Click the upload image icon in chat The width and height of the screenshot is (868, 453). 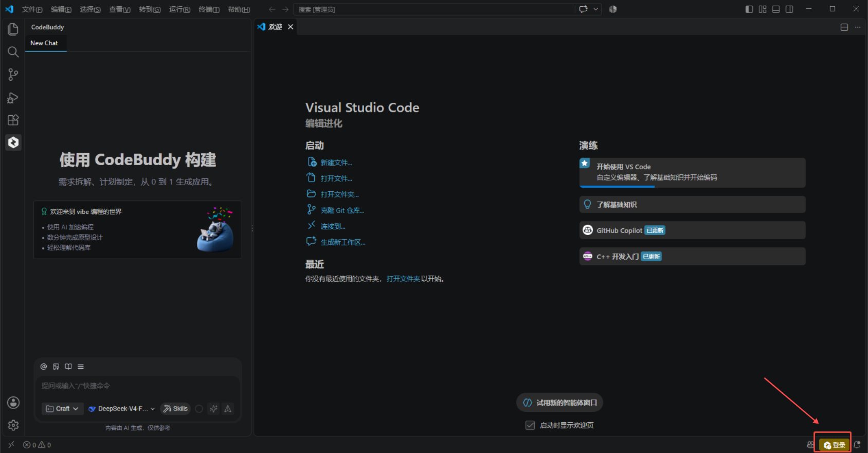click(56, 367)
